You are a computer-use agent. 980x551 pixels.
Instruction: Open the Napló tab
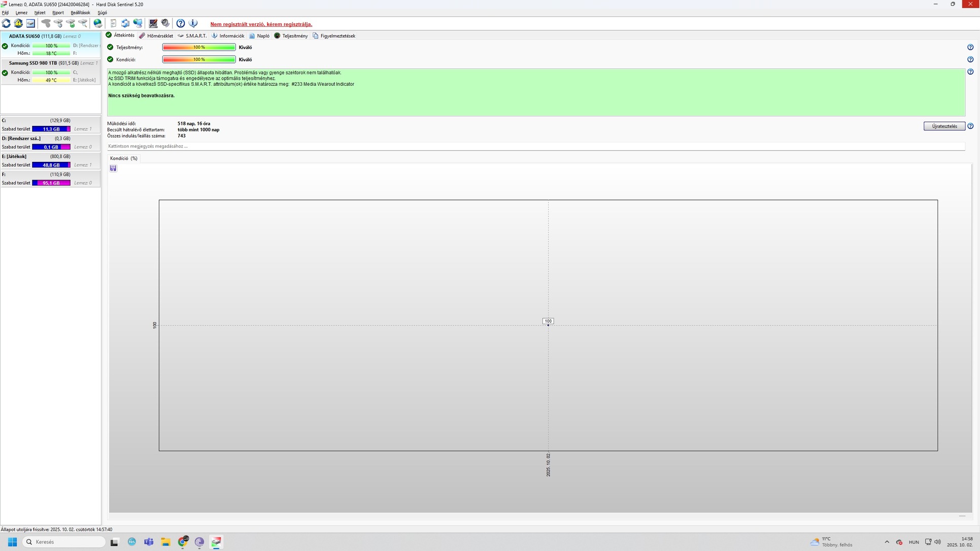259,36
